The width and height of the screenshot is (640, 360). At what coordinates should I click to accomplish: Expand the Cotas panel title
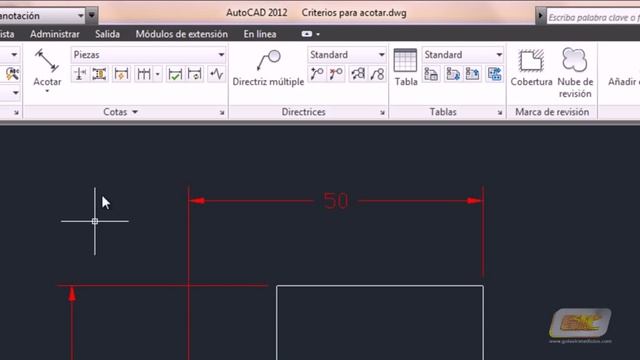120,112
